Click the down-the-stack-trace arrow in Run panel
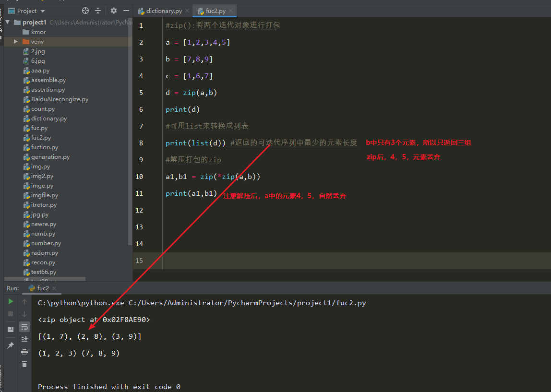 (x=24, y=314)
